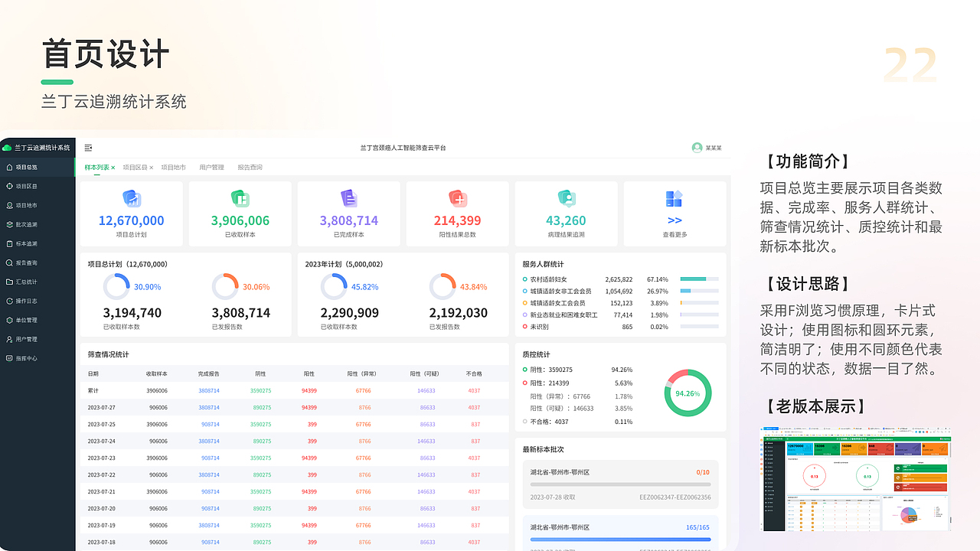Image resolution: width=980 pixels, height=551 pixels.
Task: Click the teal icon above 病理结果追溯
Action: pos(567,199)
